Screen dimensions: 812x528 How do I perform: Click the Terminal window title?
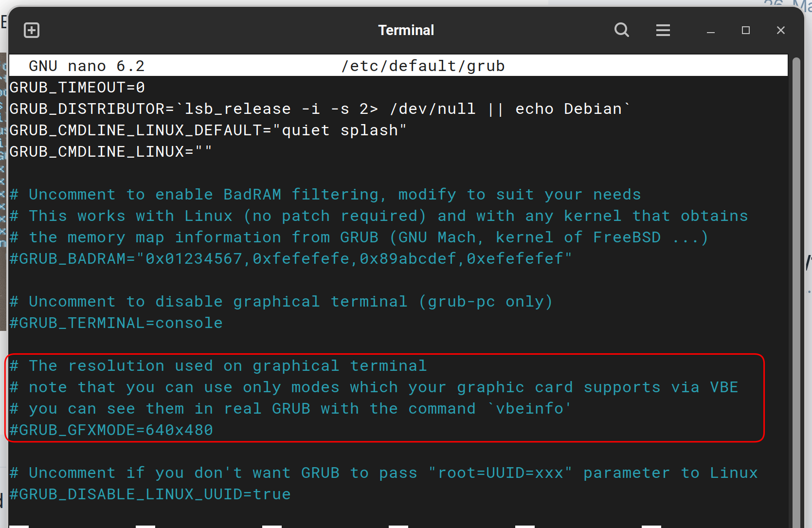(x=406, y=30)
